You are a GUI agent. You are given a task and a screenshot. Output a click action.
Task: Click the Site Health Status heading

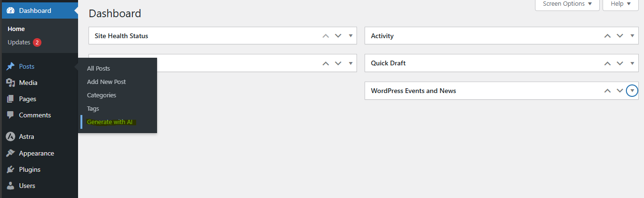(x=121, y=36)
